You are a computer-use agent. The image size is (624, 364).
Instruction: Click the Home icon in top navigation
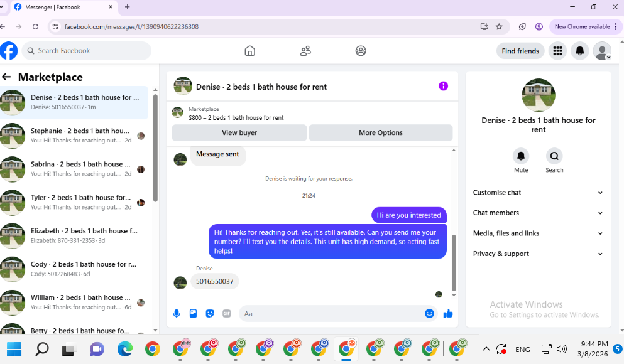point(250,51)
